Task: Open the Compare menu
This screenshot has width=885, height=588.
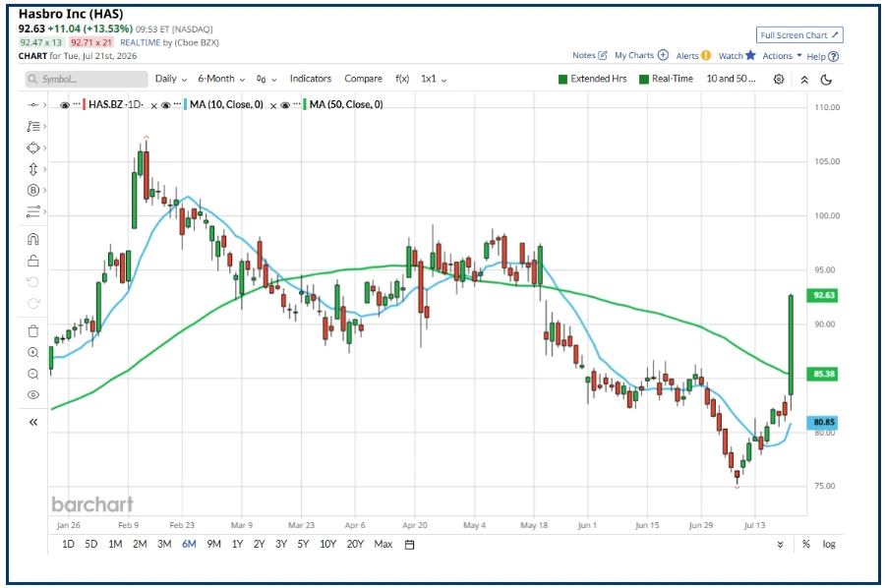Action: coord(364,79)
